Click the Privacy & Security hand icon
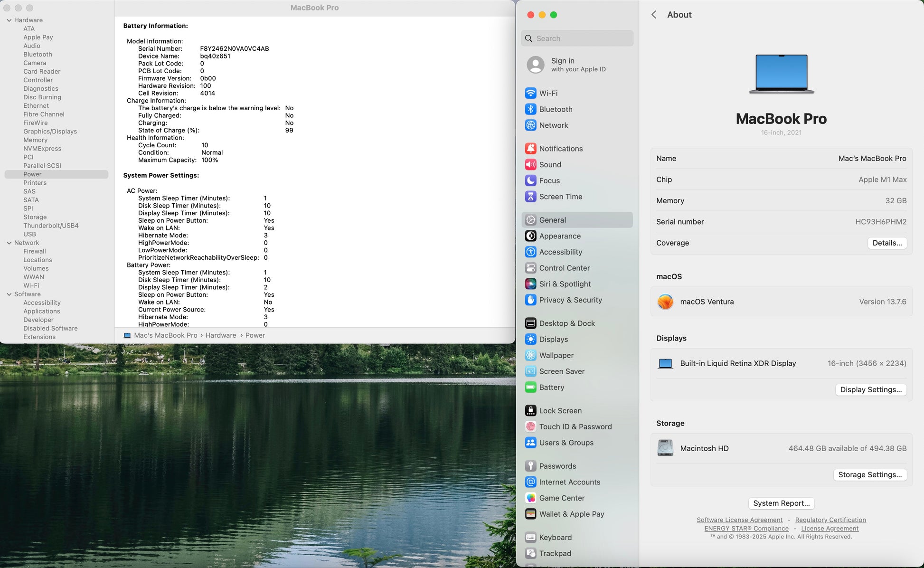This screenshot has height=568, width=924. pyautogui.click(x=530, y=300)
